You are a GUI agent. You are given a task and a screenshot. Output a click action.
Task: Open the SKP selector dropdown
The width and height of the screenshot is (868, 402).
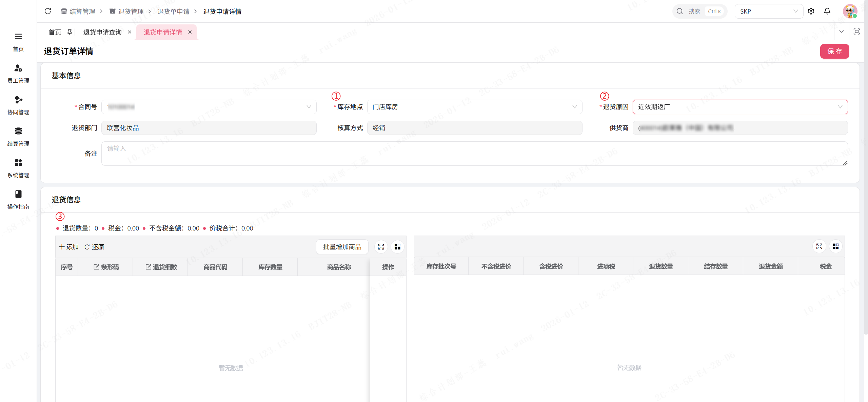(x=768, y=11)
